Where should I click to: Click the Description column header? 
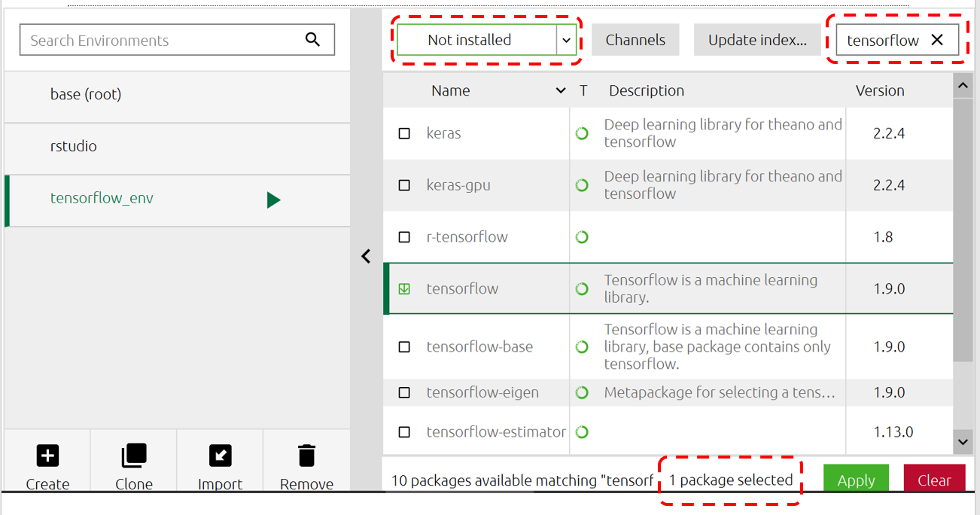click(x=647, y=90)
